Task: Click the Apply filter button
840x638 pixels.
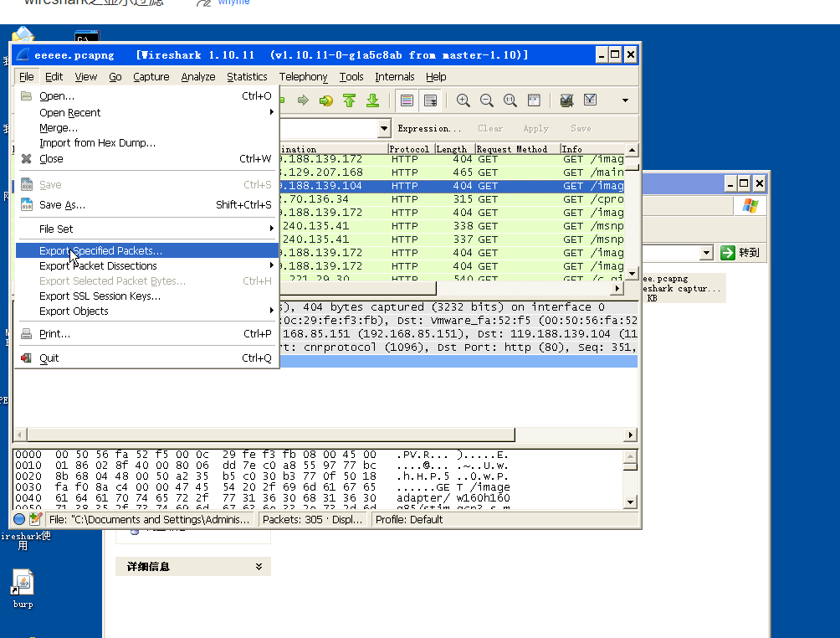Action: pyautogui.click(x=535, y=129)
